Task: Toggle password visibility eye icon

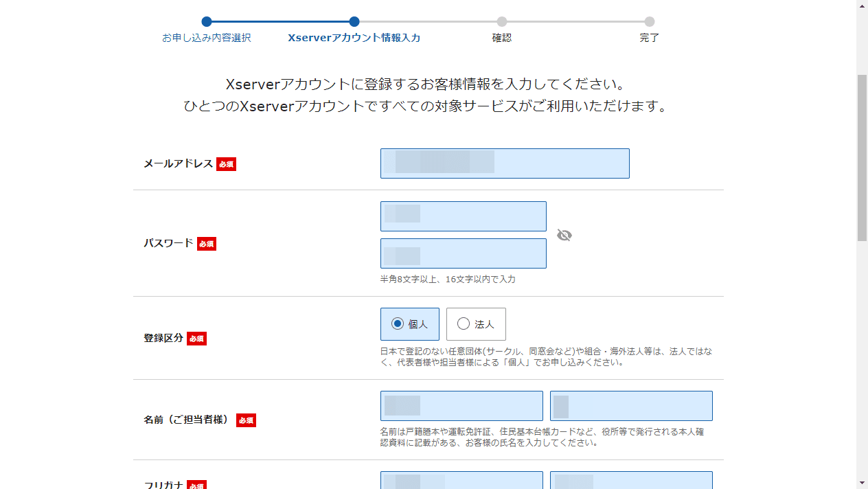Action: 564,235
